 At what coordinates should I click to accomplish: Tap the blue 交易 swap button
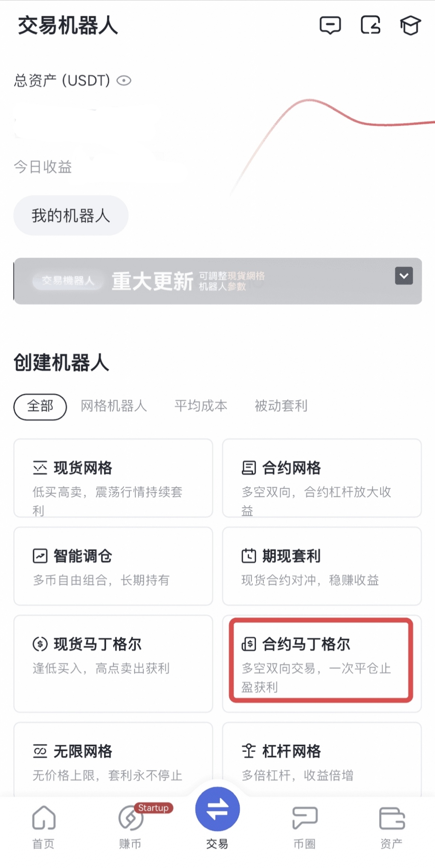click(217, 809)
